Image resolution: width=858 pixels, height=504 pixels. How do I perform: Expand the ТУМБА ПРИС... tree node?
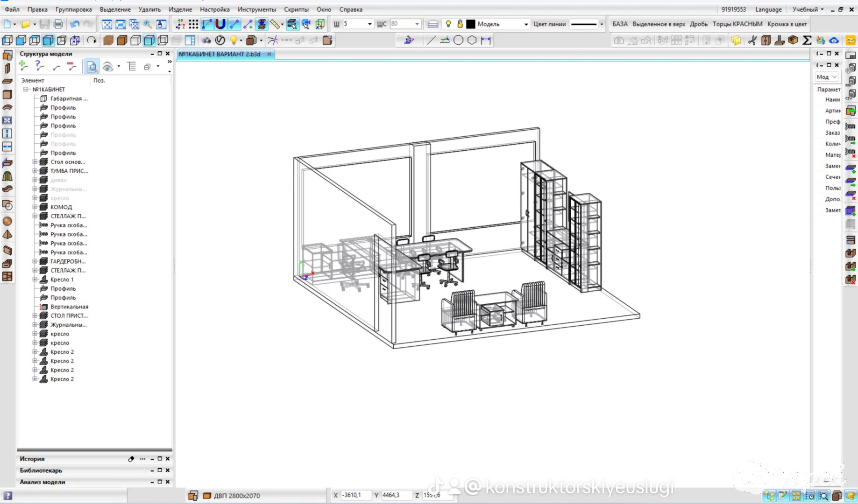pos(35,171)
